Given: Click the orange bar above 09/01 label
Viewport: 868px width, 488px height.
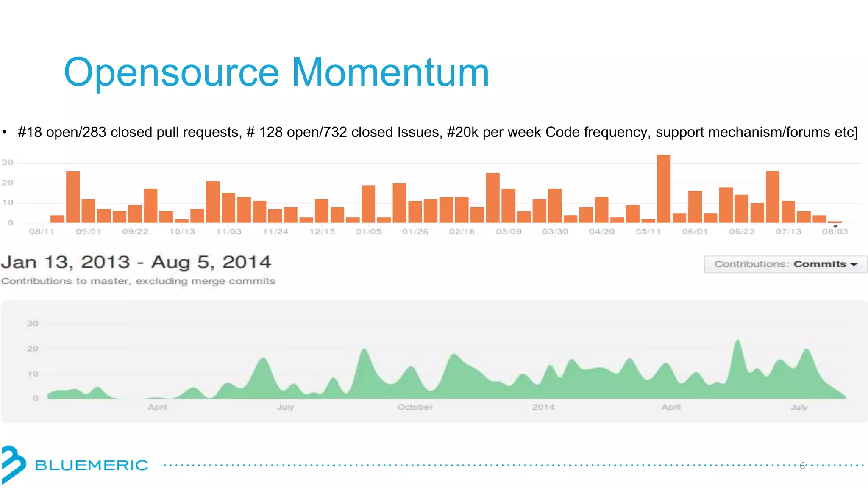Looking at the screenshot, I should point(88,211).
